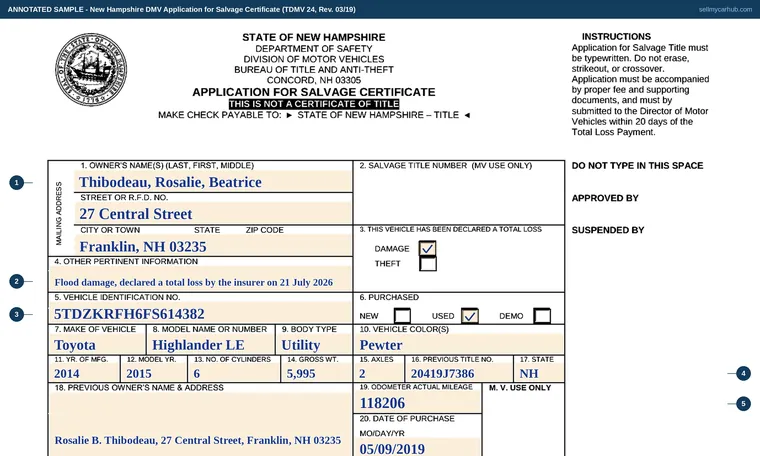Click the 'APPROVED BY' label

point(605,198)
